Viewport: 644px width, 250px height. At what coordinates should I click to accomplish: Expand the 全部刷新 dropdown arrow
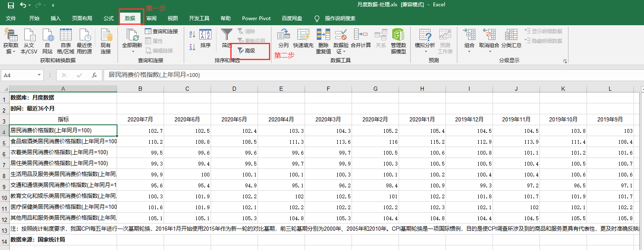(x=133, y=51)
